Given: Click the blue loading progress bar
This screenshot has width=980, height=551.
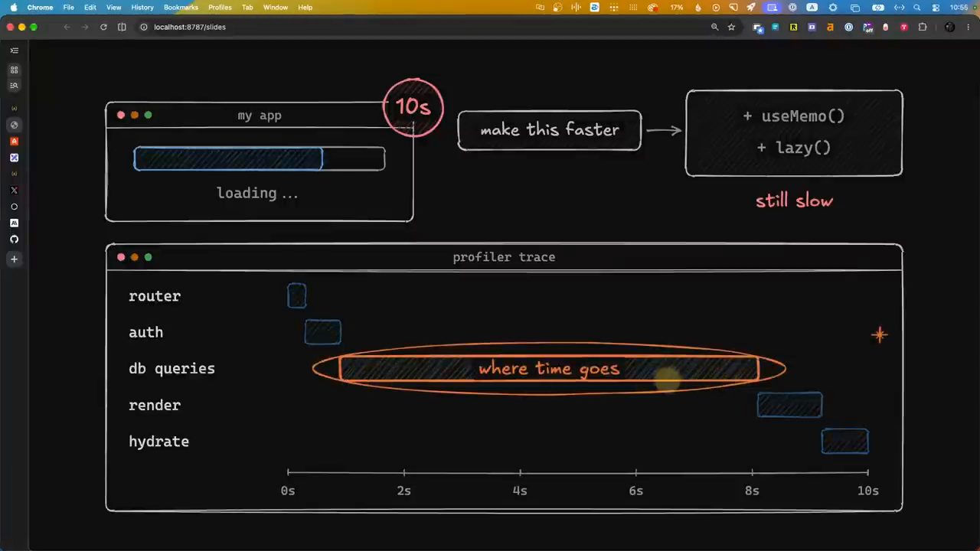Looking at the screenshot, I should coord(228,158).
